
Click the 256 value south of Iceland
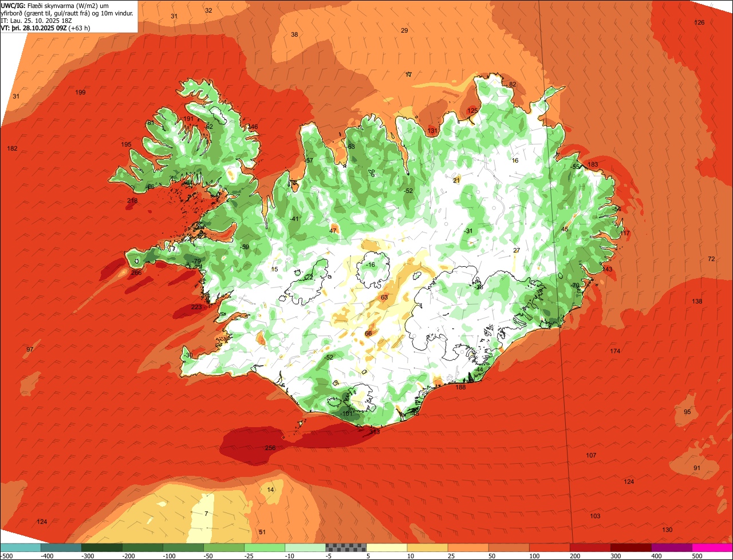pyautogui.click(x=270, y=448)
